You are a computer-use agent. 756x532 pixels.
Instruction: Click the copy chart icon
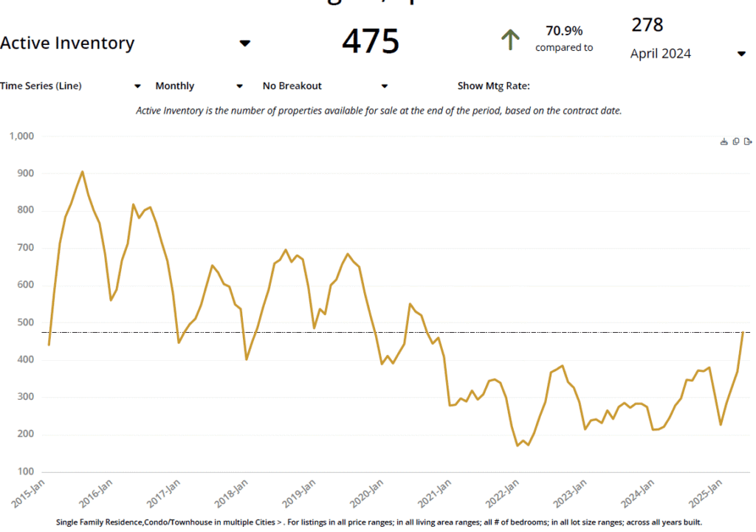(736, 142)
